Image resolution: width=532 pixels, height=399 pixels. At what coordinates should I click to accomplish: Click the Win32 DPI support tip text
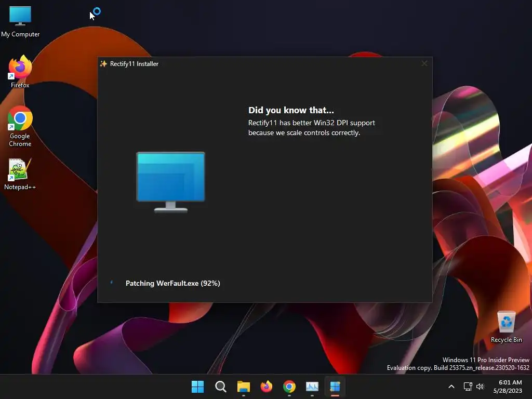[x=312, y=128]
